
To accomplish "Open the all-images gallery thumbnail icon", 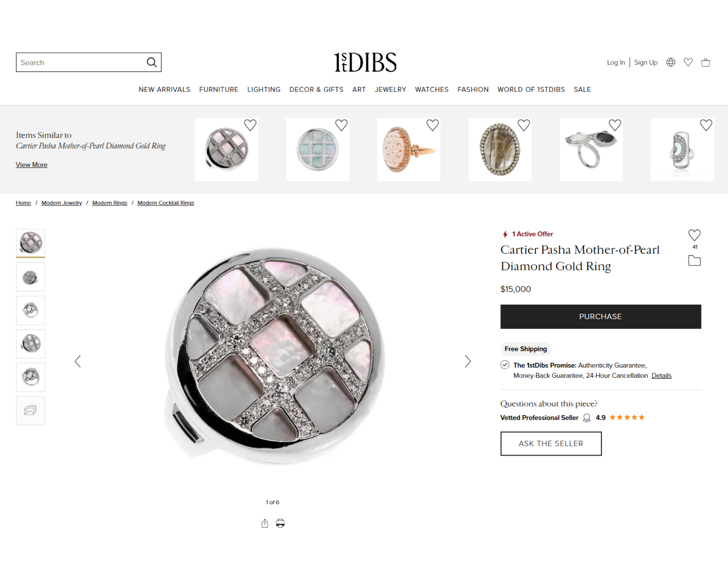I will point(30,411).
